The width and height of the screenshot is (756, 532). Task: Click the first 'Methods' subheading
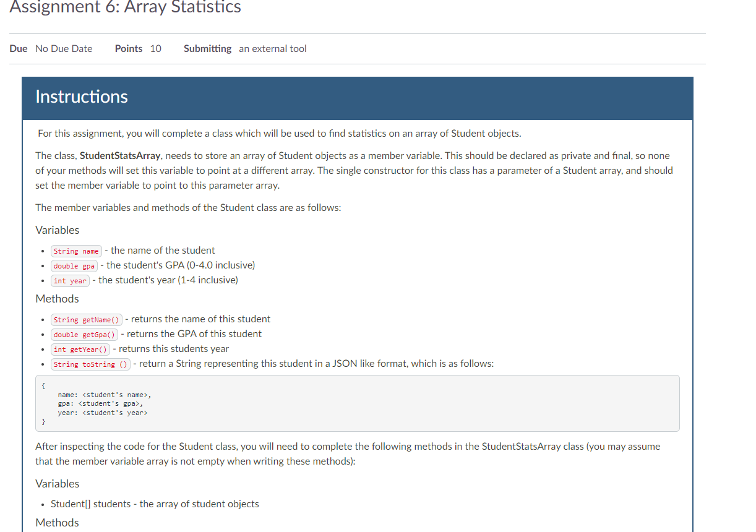58,299
